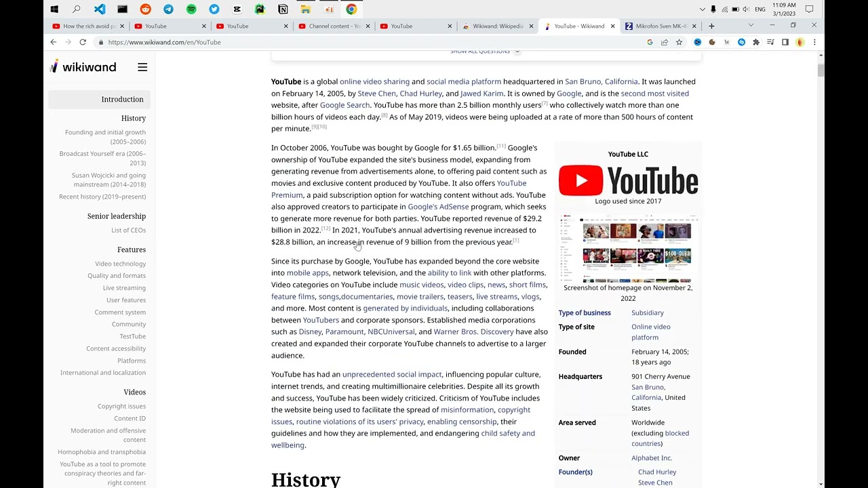The image size is (868, 488).
Task: Open Spotify from the taskbar
Action: coord(191,9)
